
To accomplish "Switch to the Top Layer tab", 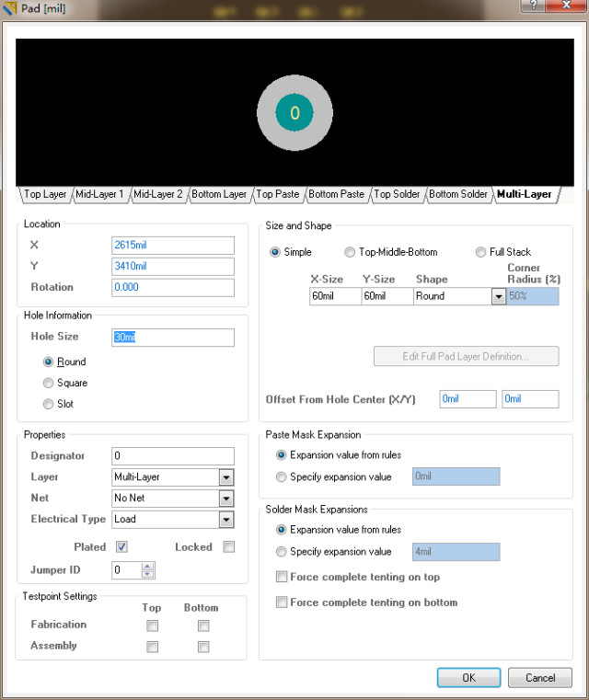I will tap(45, 194).
